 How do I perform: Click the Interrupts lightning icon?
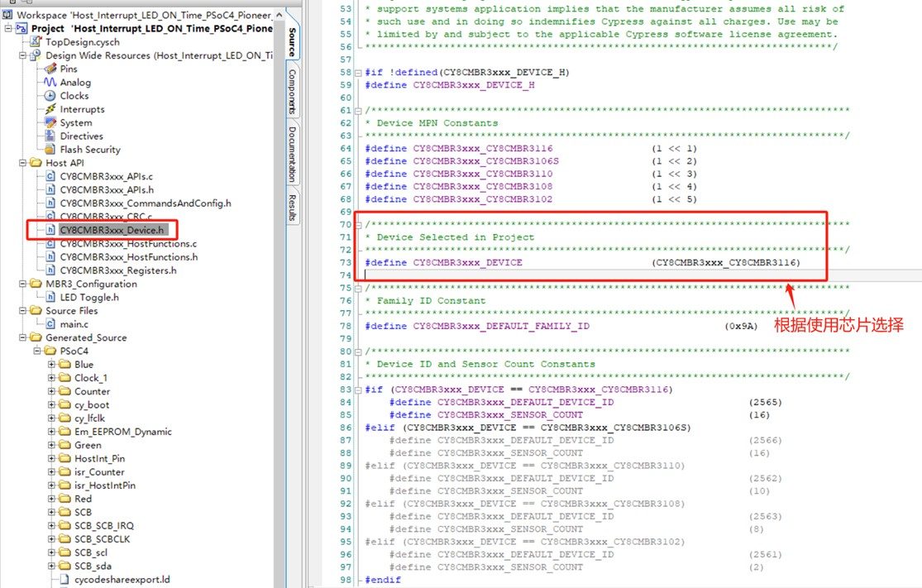(50, 109)
